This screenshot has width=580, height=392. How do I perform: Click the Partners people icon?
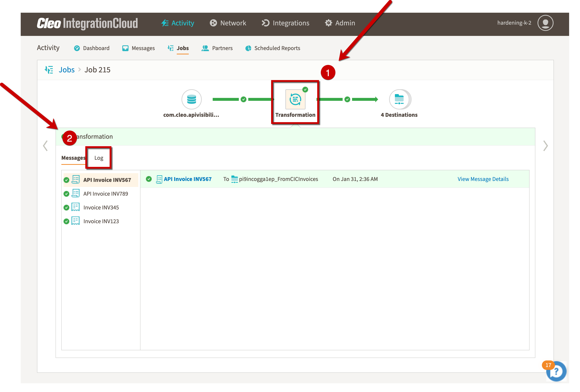205,48
